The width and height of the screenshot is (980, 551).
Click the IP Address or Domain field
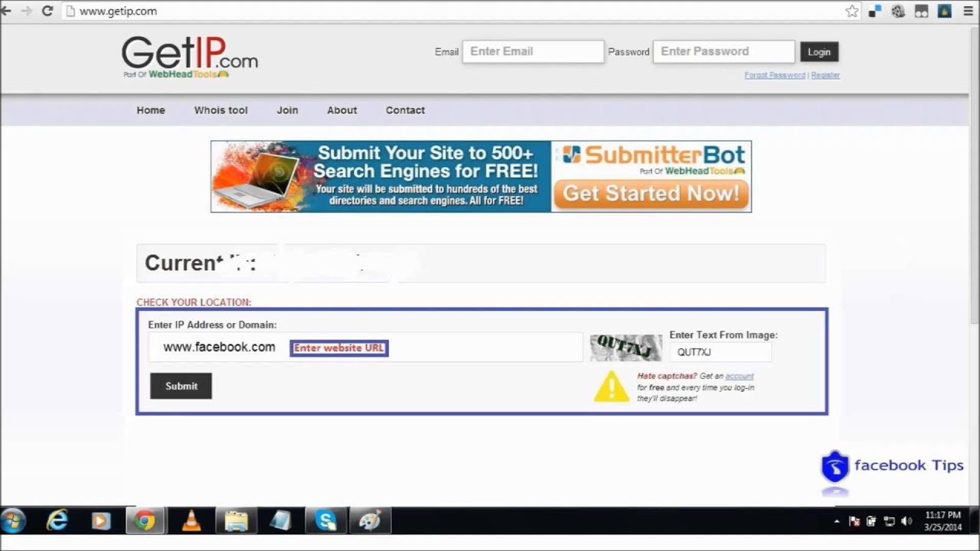point(365,347)
